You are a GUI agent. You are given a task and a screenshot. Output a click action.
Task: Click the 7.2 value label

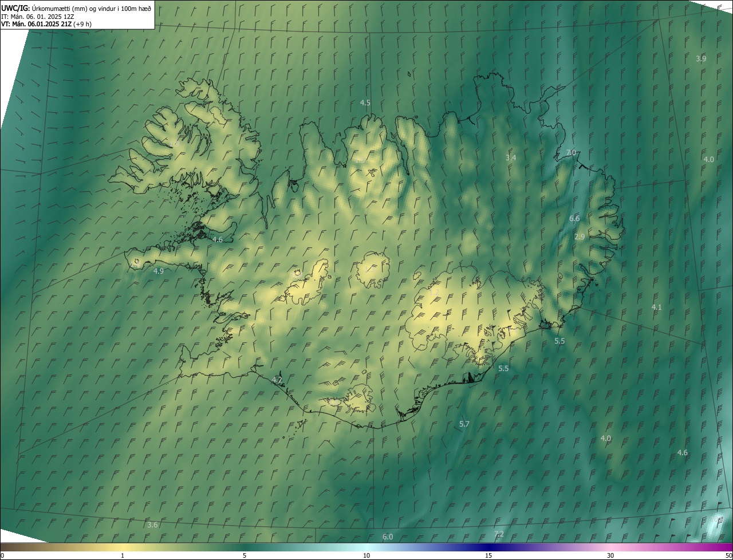499,534
